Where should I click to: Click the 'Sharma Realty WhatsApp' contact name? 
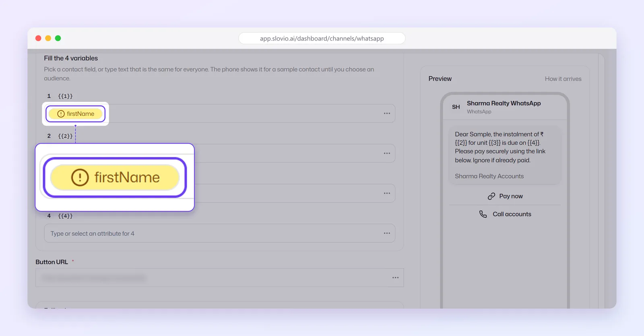click(x=504, y=103)
